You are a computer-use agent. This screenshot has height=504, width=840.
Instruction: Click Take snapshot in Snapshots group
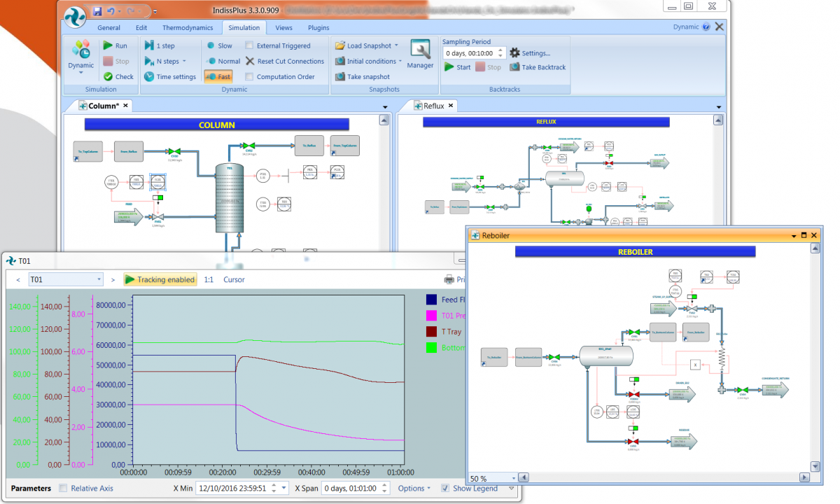(x=362, y=77)
